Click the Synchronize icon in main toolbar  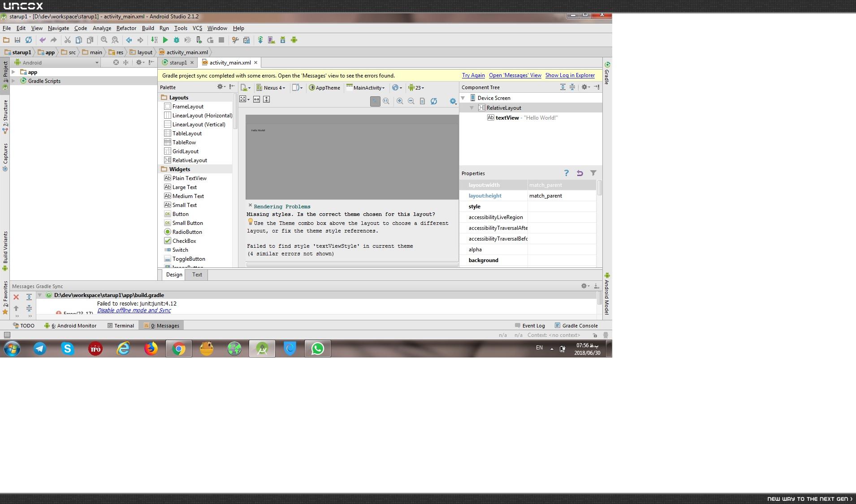point(29,40)
